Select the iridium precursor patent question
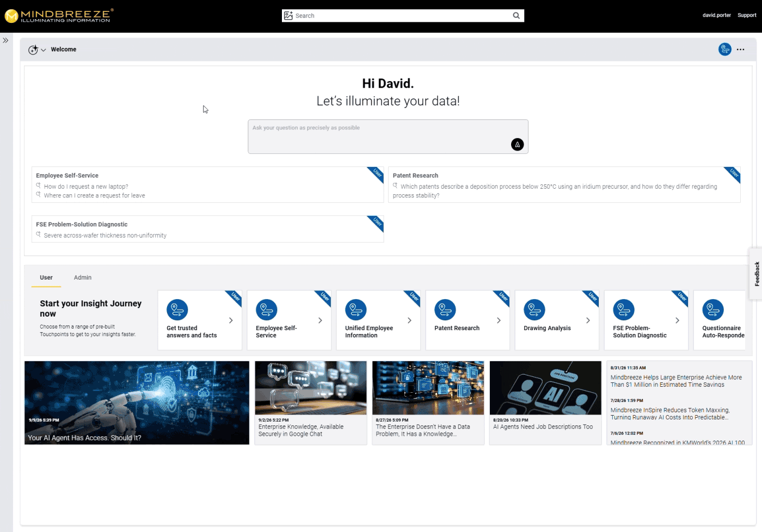 pos(555,191)
